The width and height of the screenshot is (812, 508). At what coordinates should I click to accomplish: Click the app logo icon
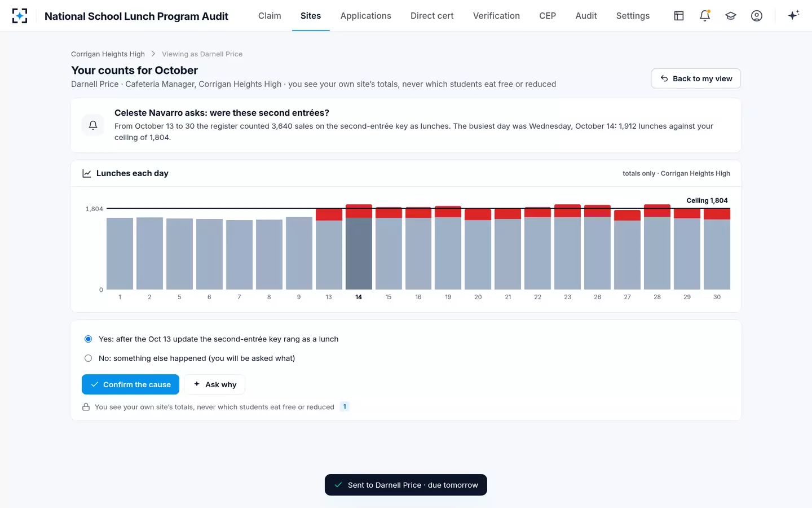(x=20, y=16)
